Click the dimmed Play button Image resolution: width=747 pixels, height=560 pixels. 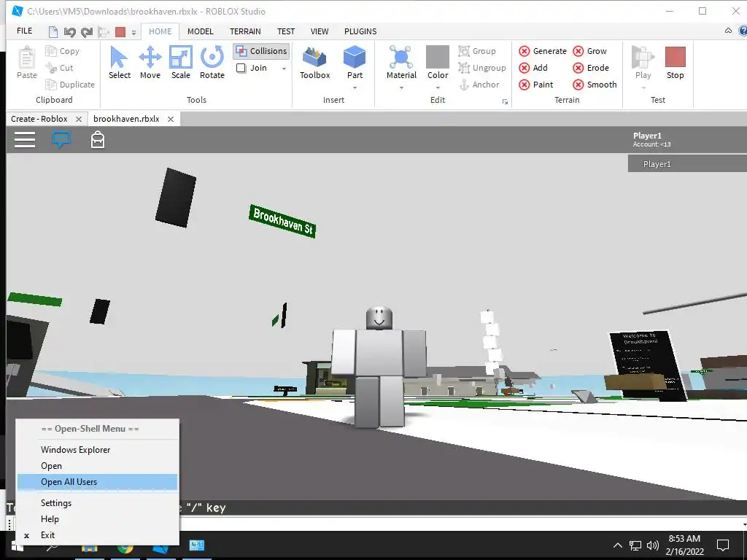tap(643, 63)
